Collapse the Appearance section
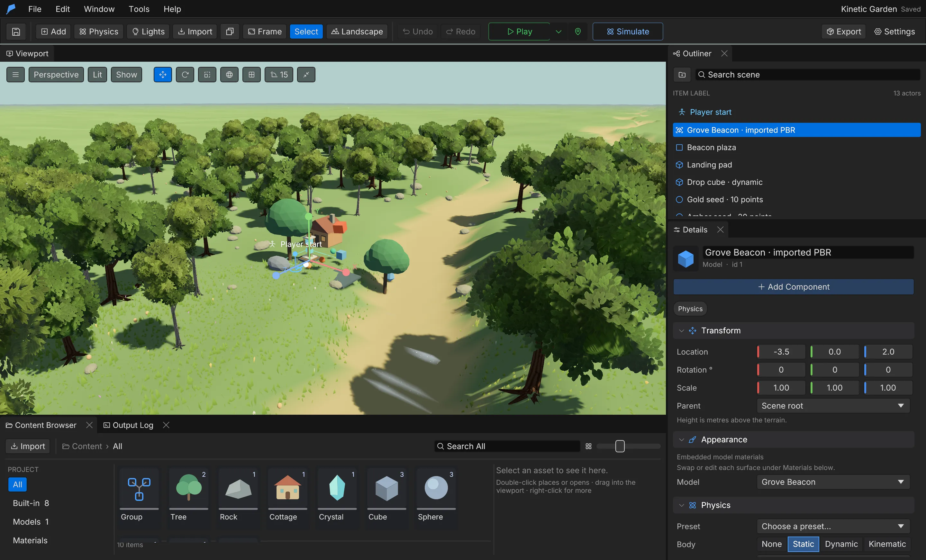Viewport: 926px width, 560px height. tap(681, 439)
